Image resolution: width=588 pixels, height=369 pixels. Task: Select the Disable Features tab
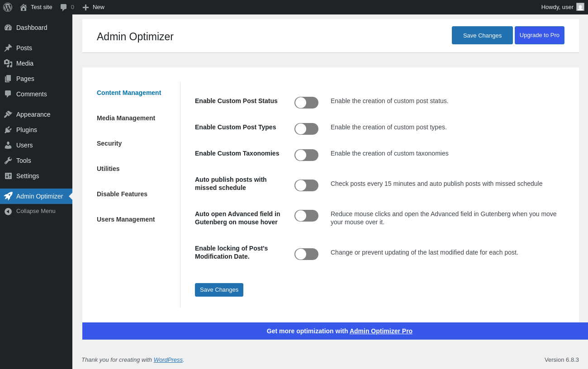click(x=122, y=194)
